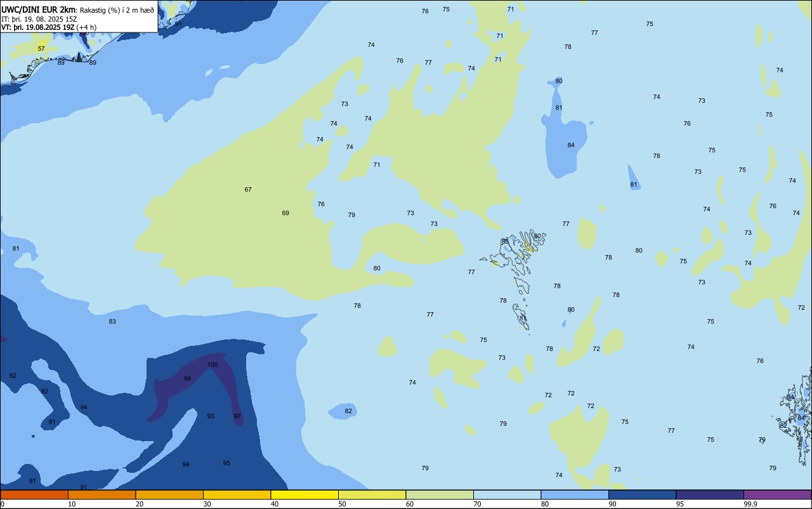Screen dimensions: 812x509
Task: Click the 95–99.9 navy legend swatch
Action: 710,494
